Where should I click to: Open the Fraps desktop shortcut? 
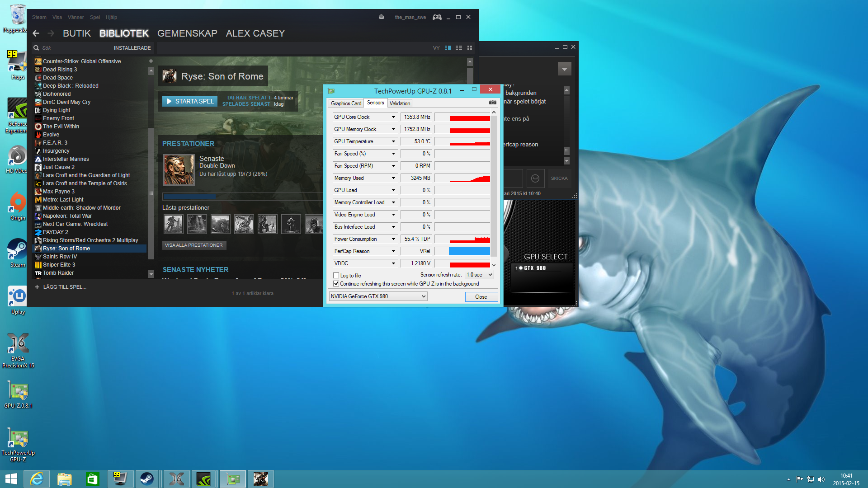point(18,65)
